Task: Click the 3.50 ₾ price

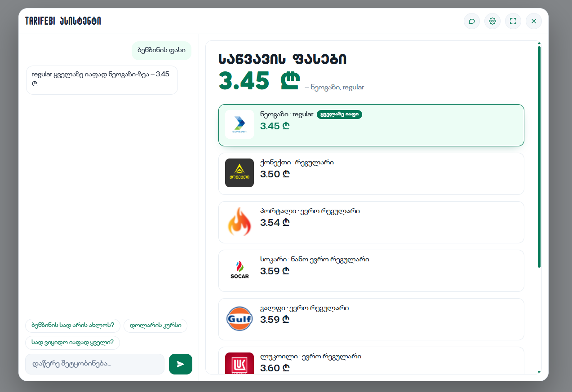Action: 275,175
